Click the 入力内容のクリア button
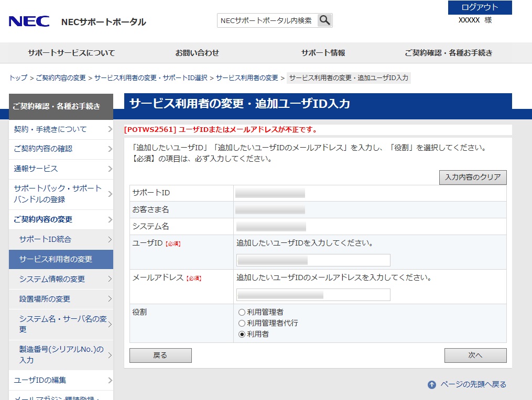 473,177
